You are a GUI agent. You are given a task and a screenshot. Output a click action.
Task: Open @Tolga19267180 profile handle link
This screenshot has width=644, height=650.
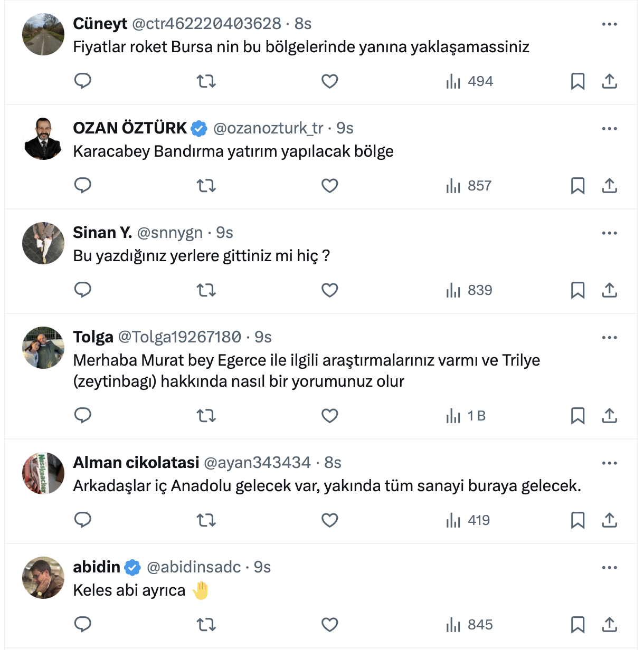point(179,337)
